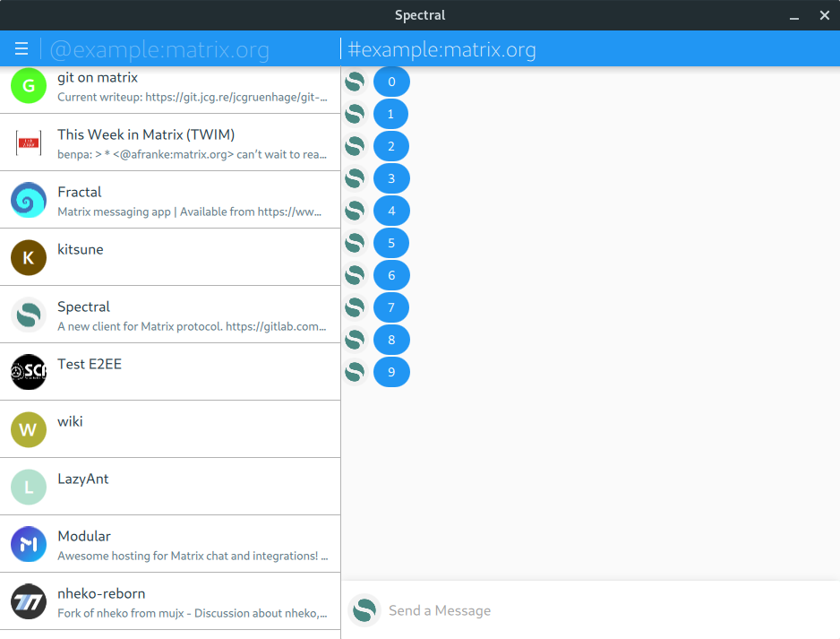
Task: Click the @example:matrix.org account name
Action: (x=159, y=49)
